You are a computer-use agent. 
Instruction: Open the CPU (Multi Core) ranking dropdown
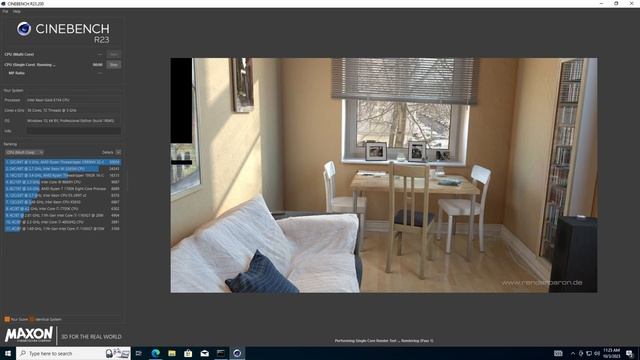(24, 152)
